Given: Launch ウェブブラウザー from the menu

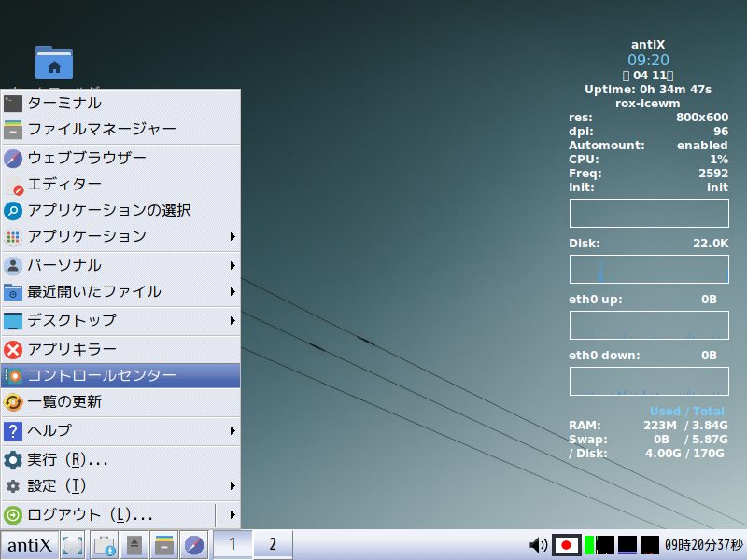Looking at the screenshot, I should [x=120, y=158].
